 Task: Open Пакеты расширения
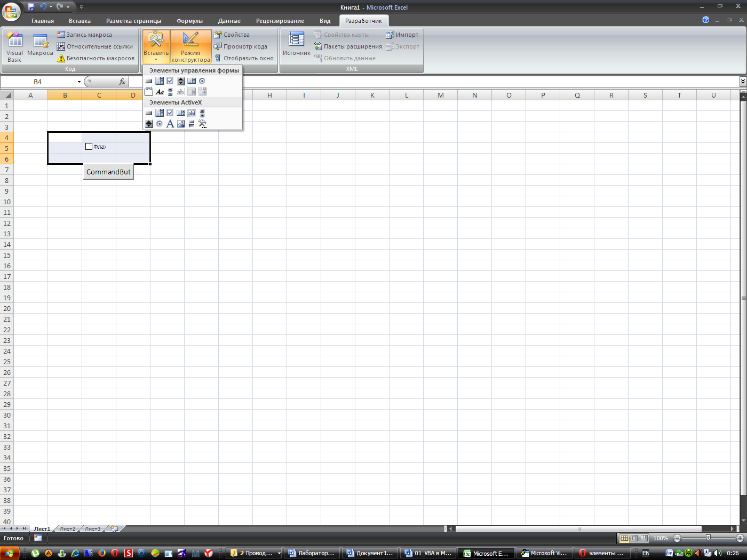(x=348, y=46)
